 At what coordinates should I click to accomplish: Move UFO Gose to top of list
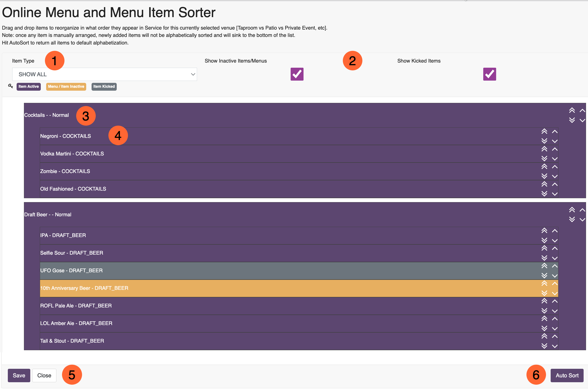[544, 266]
